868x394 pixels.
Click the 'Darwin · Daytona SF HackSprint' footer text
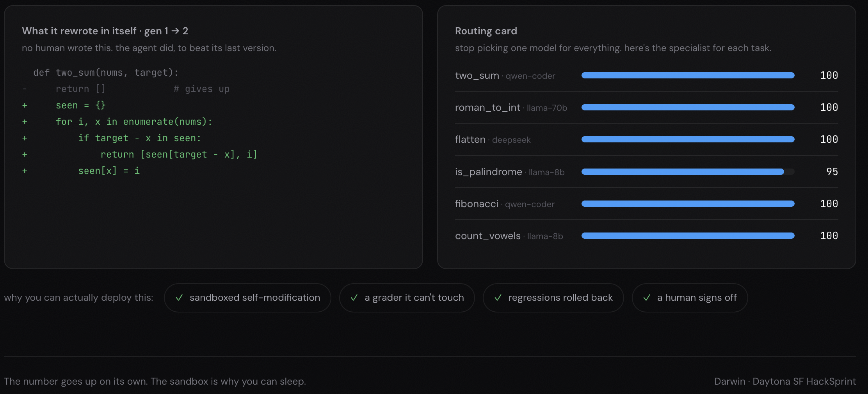pyautogui.click(x=785, y=381)
